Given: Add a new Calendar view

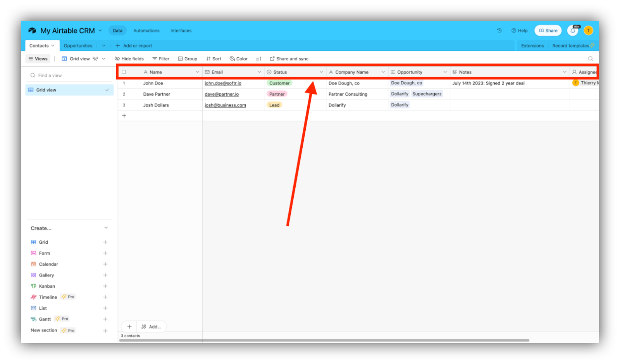Looking at the screenshot, I should coord(105,264).
